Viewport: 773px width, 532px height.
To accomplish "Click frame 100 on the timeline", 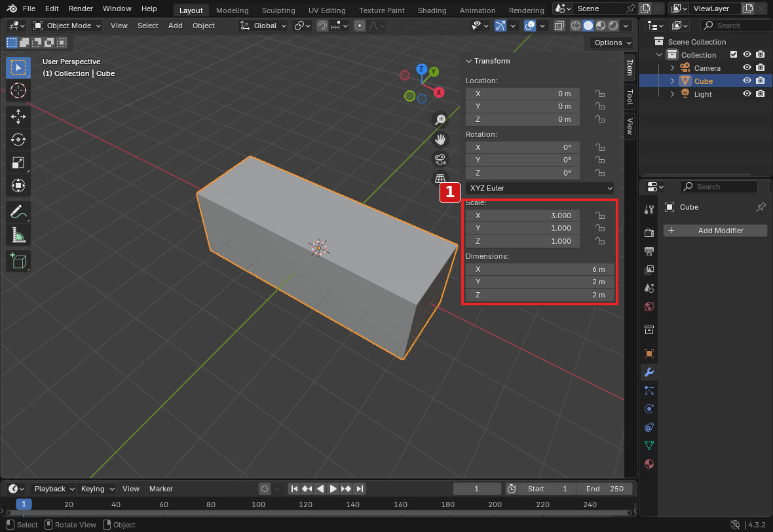I will point(258,504).
